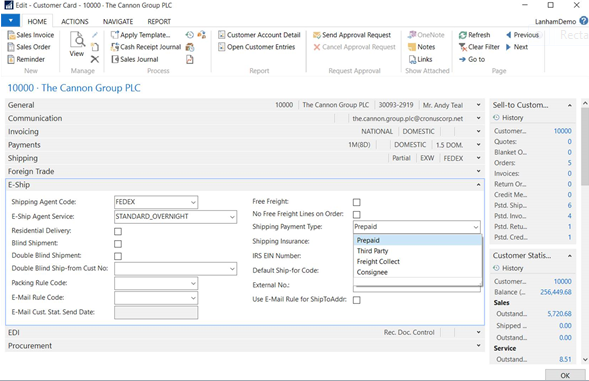Open Pstd. Shipments count link
This screenshot has width=589, height=381.
tap(569, 205)
